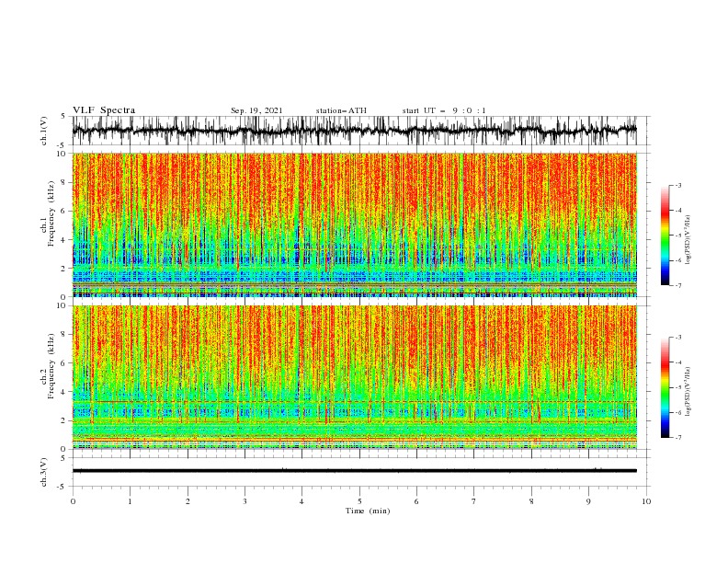Click the ch.3 voltage waveform trace
Image resolution: width=728 pixels, height=563 pixels.
click(354, 471)
